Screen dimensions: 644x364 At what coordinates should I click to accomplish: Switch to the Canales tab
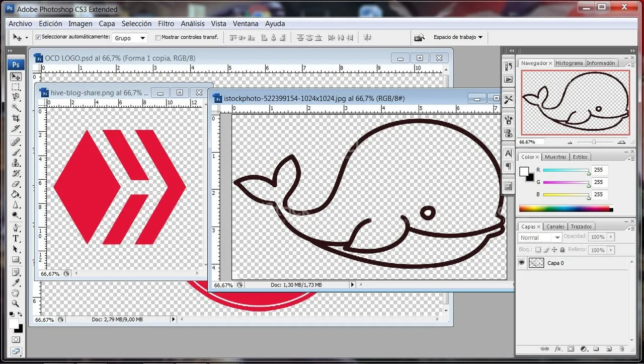(555, 227)
